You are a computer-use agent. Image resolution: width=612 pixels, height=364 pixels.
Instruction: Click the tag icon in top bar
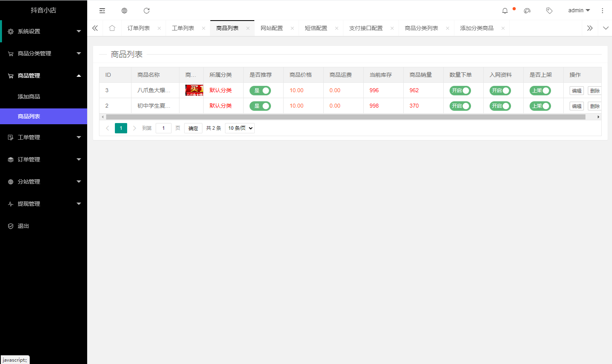(549, 10)
